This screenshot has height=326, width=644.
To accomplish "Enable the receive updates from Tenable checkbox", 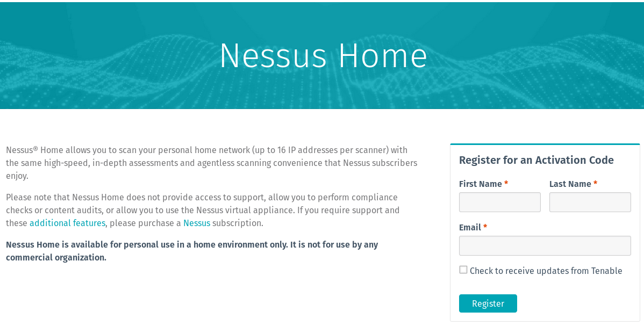I will [x=463, y=269].
